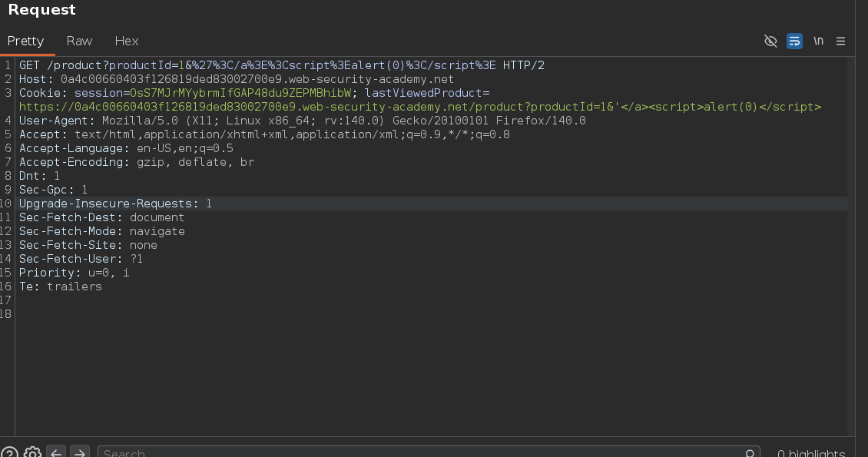Click the request editor vertical scrollbar
Viewport: 868px width, 457px height.
851,247
